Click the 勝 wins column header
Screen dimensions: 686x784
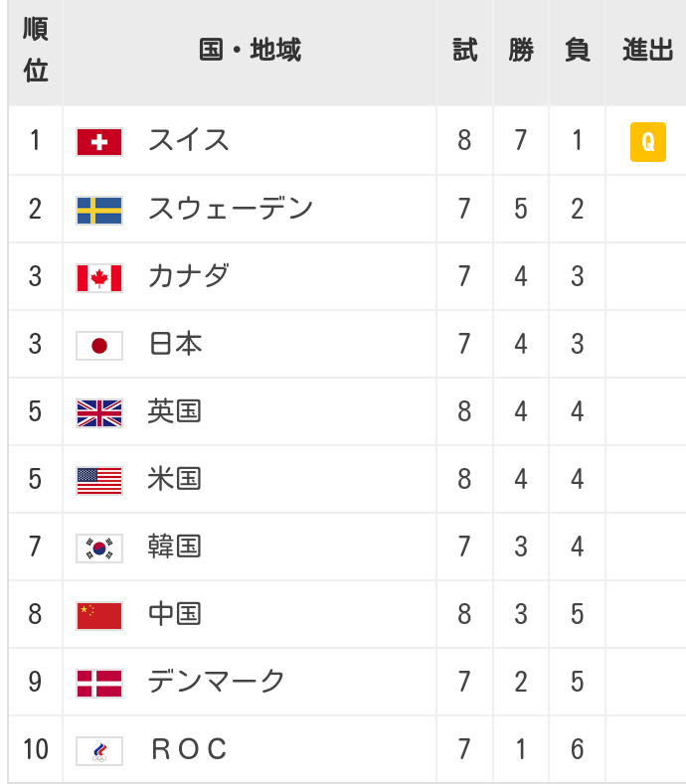click(521, 50)
